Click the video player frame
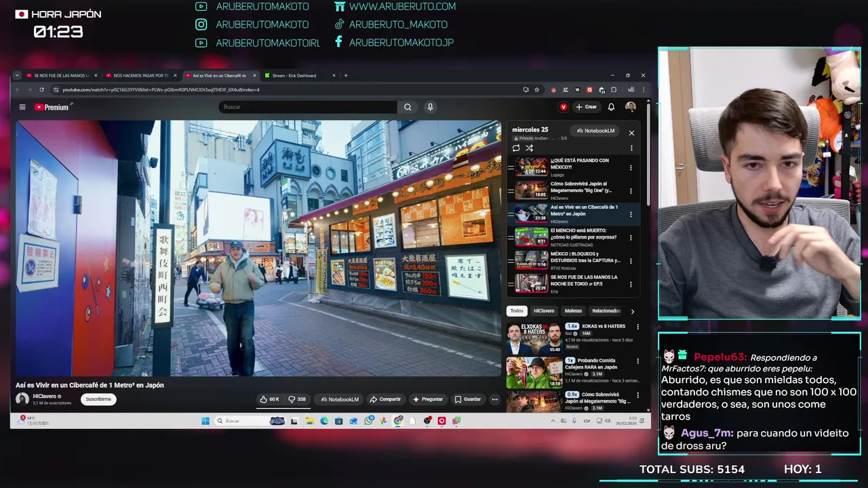Image resolution: width=868 pixels, height=488 pixels. (258, 248)
